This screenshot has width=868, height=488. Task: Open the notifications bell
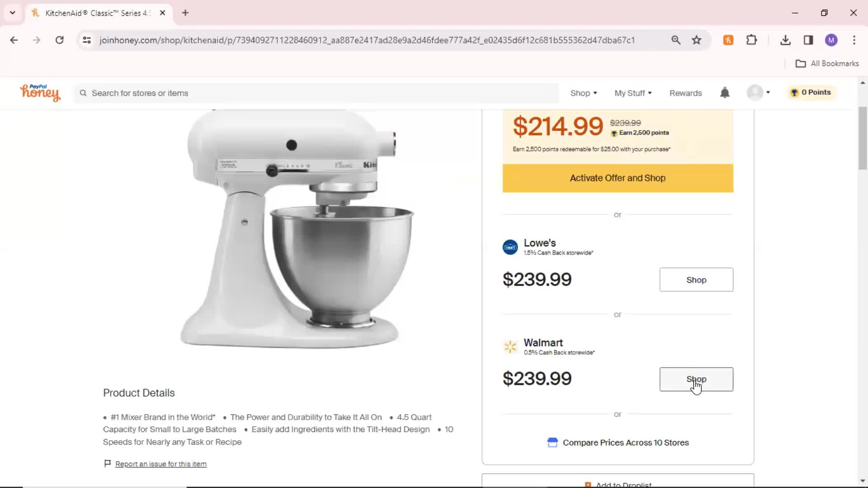click(725, 93)
